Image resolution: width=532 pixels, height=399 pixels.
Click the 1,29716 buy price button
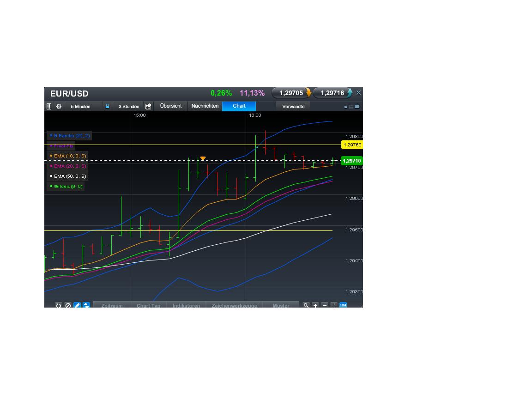pyautogui.click(x=333, y=93)
